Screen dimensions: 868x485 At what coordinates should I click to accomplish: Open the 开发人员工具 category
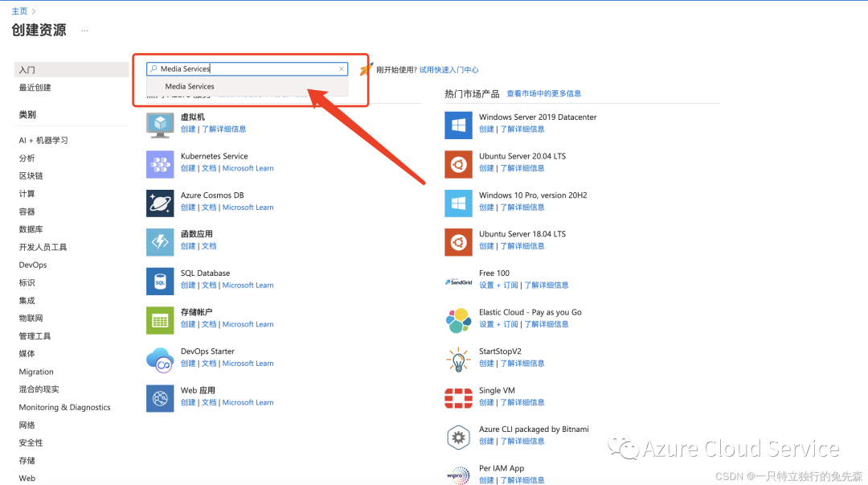pyautogui.click(x=43, y=247)
